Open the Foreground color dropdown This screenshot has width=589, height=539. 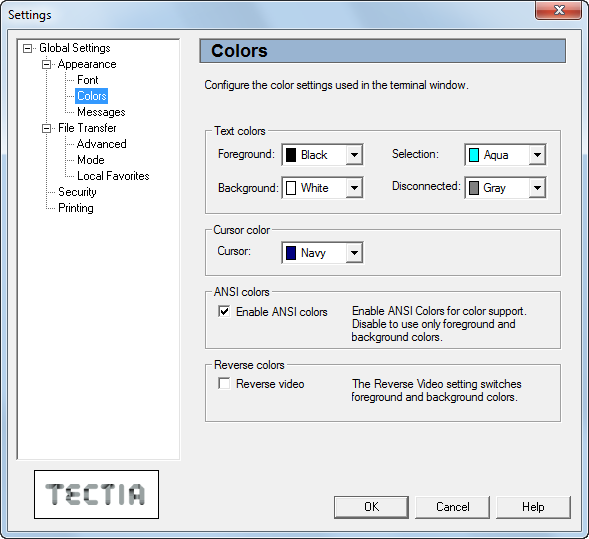354,155
